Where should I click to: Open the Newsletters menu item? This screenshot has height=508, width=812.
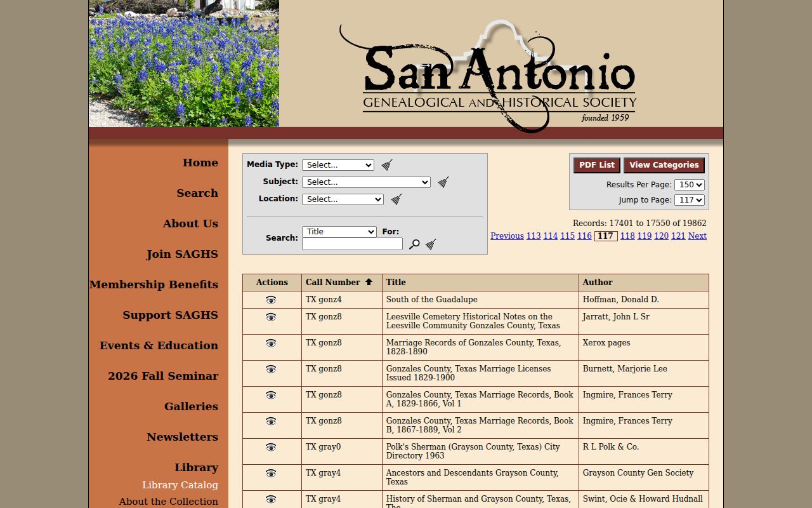(x=183, y=437)
